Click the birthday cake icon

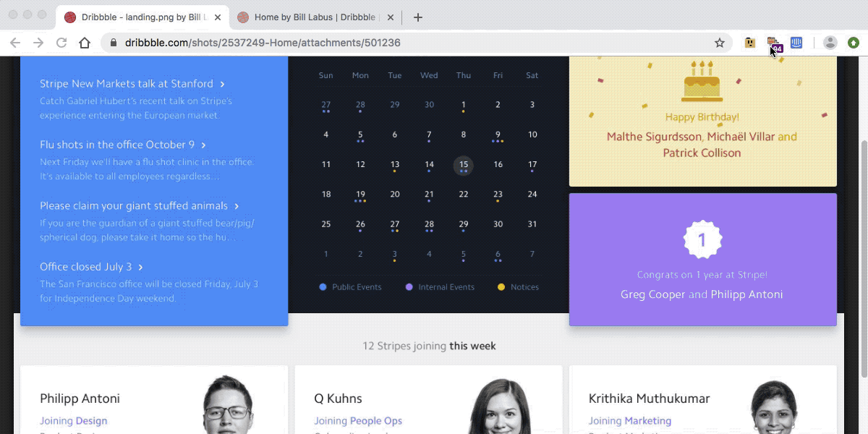coord(702,80)
